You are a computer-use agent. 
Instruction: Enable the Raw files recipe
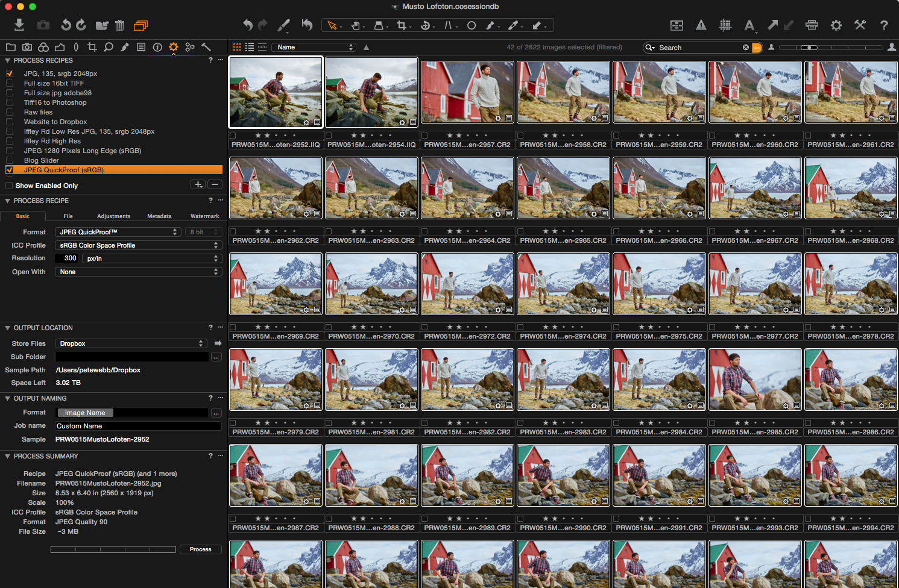tap(10, 112)
